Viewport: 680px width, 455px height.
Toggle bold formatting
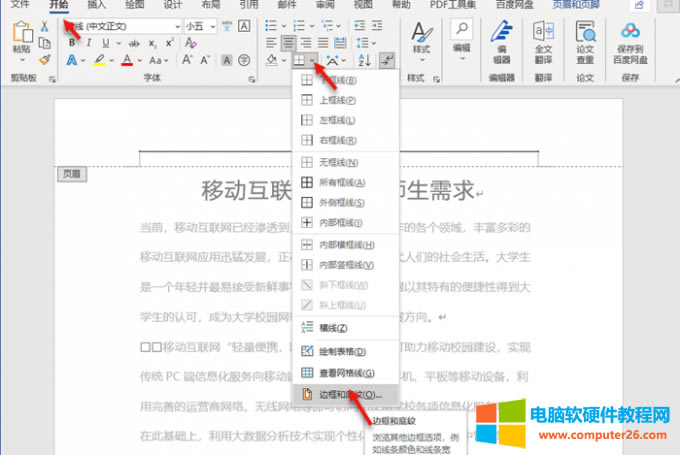[73, 43]
